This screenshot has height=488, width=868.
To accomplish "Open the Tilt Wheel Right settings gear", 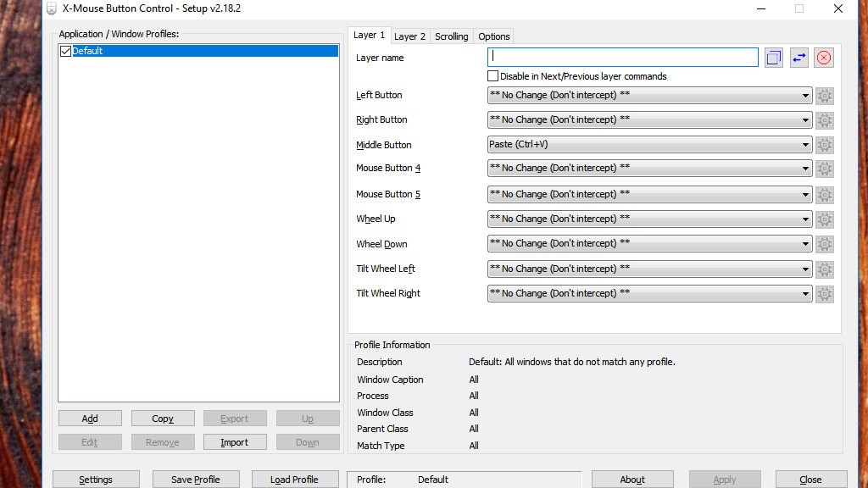I will [x=824, y=294].
